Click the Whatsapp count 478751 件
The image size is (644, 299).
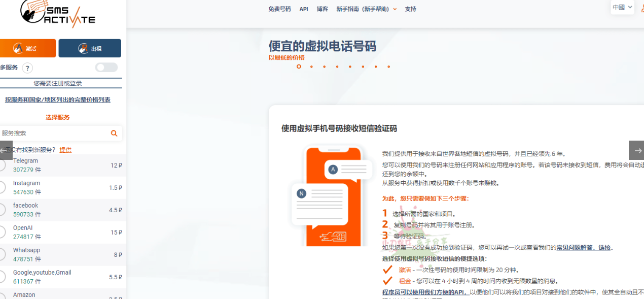click(27, 259)
